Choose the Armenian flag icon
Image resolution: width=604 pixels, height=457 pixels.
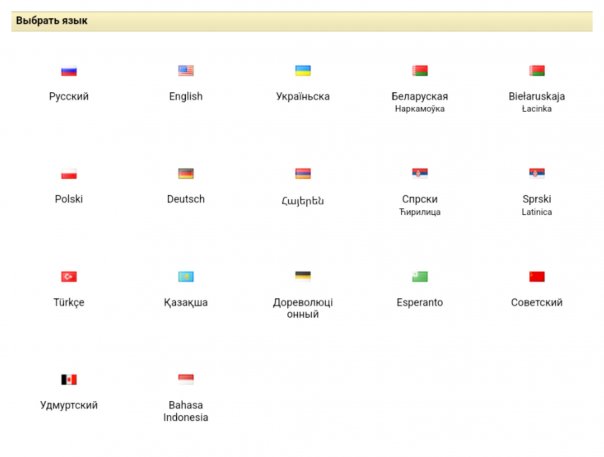click(x=303, y=173)
